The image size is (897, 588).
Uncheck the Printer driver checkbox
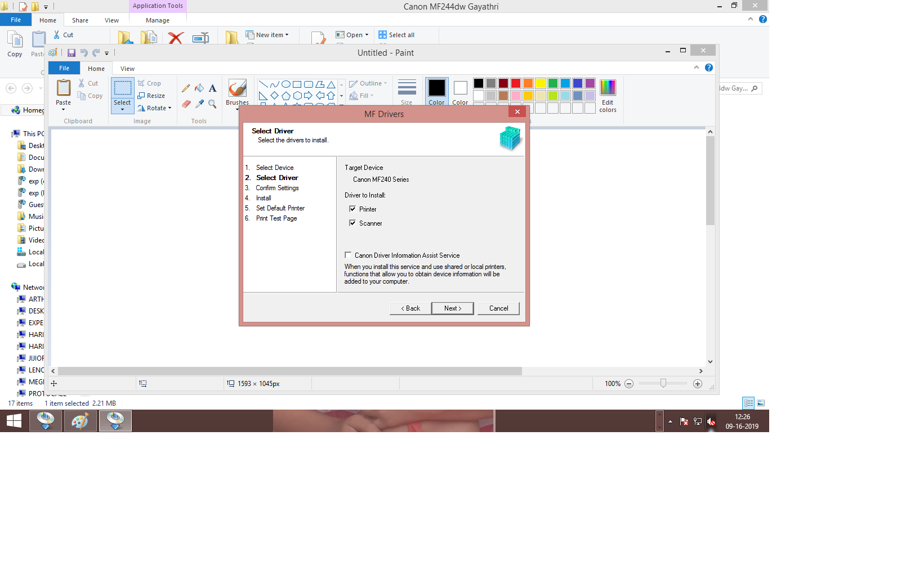coord(352,209)
